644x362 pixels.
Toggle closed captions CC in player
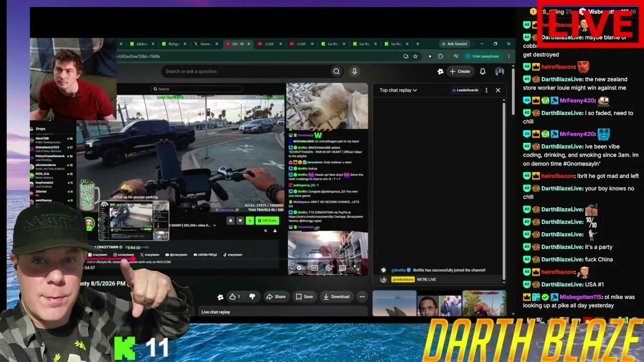point(314,268)
